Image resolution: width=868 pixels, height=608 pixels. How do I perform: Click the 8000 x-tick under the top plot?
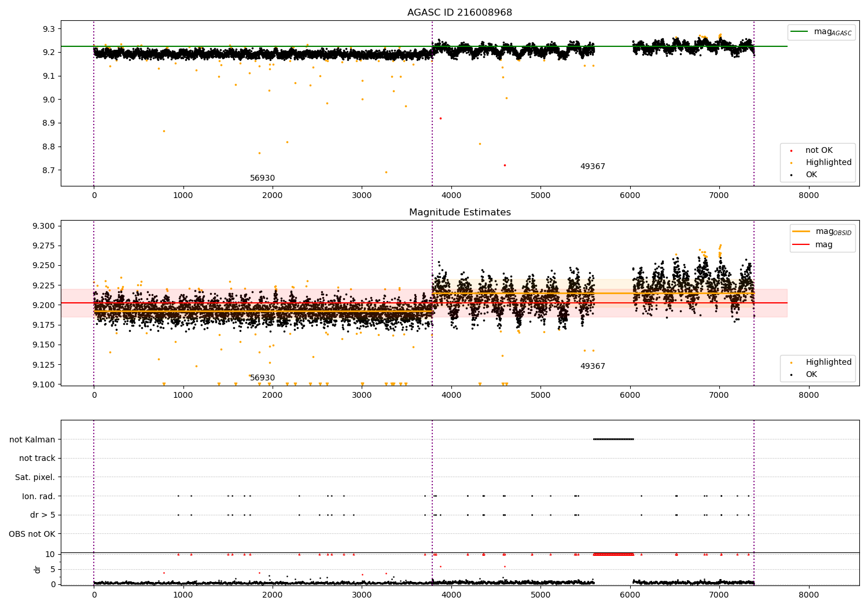pos(808,196)
